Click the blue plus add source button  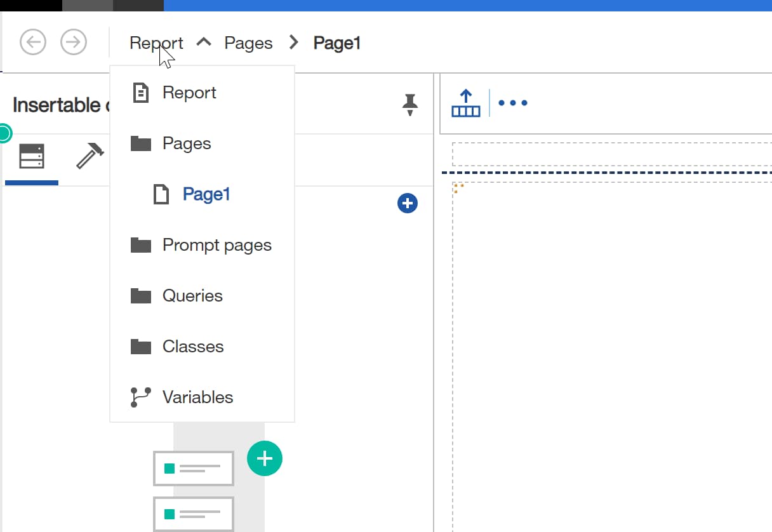407,203
